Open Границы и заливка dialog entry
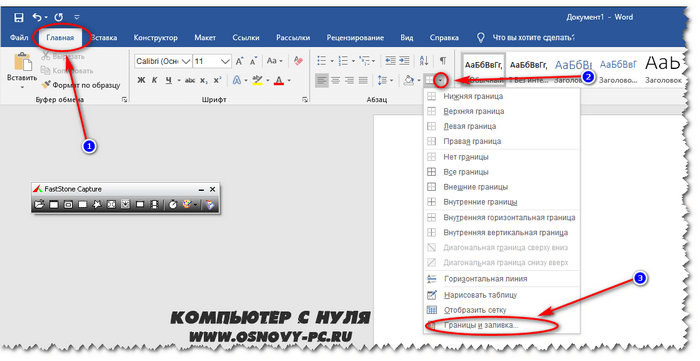700x361 pixels. pyautogui.click(x=501, y=325)
